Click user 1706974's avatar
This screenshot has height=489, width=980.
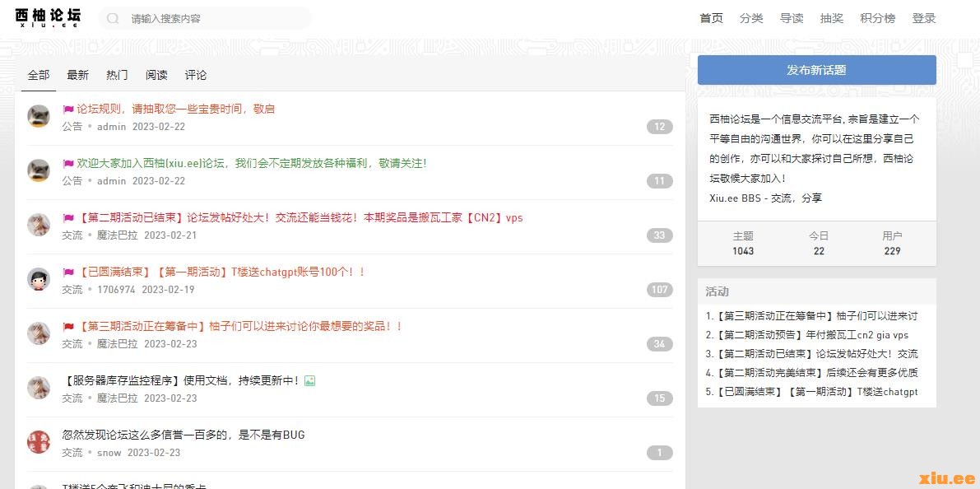39,279
